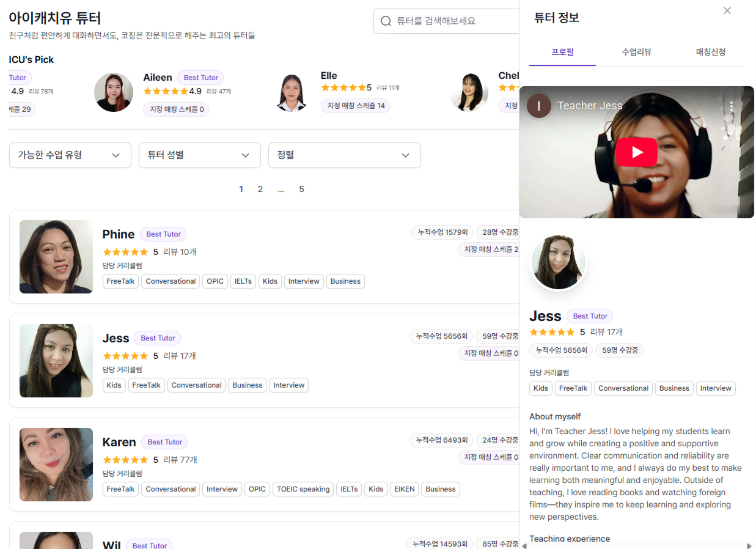756x549 pixels.
Task: Click Best Tutor badge in info panel
Action: (590, 316)
